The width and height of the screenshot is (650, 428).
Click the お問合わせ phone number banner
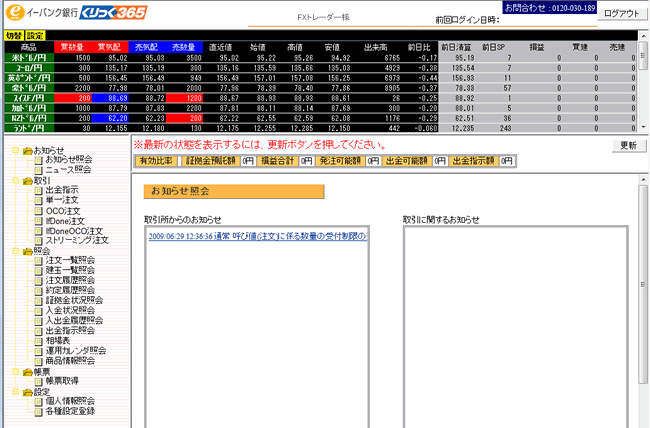(550, 7)
